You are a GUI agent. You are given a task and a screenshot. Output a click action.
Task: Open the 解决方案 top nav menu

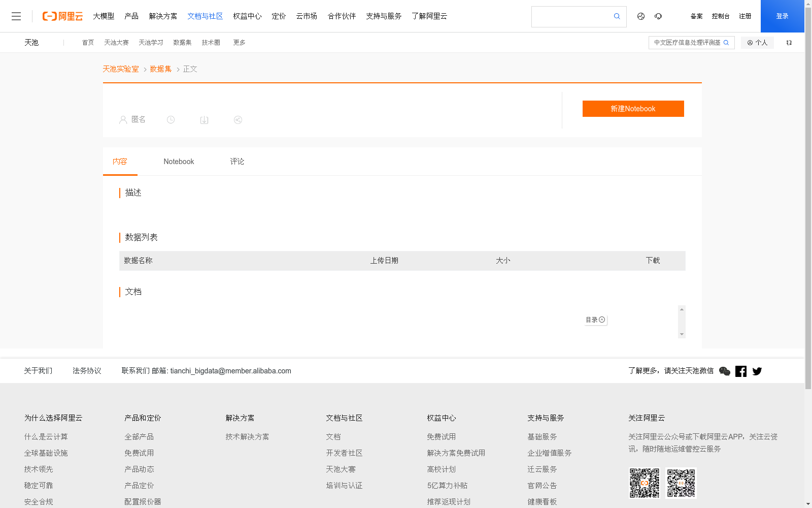point(163,16)
